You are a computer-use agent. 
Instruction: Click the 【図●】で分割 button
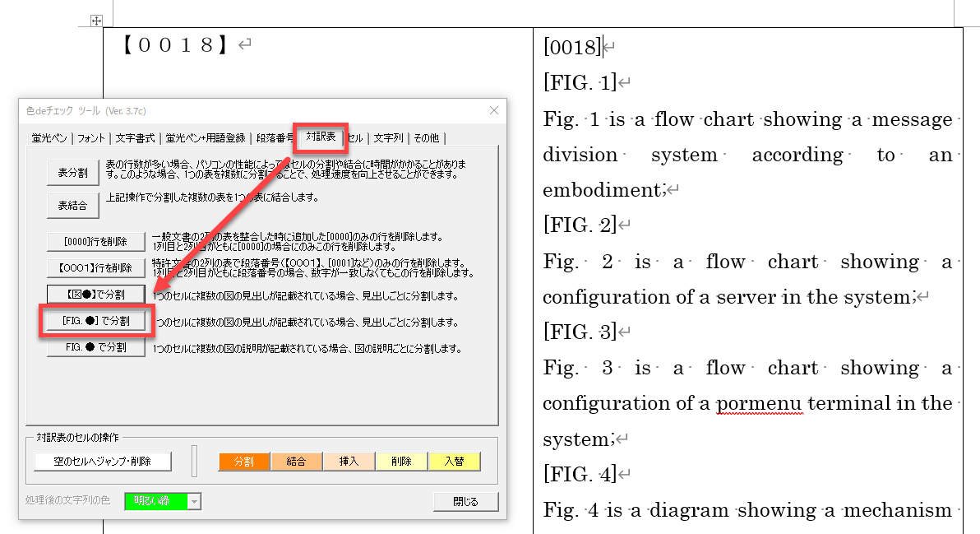pyautogui.click(x=95, y=294)
